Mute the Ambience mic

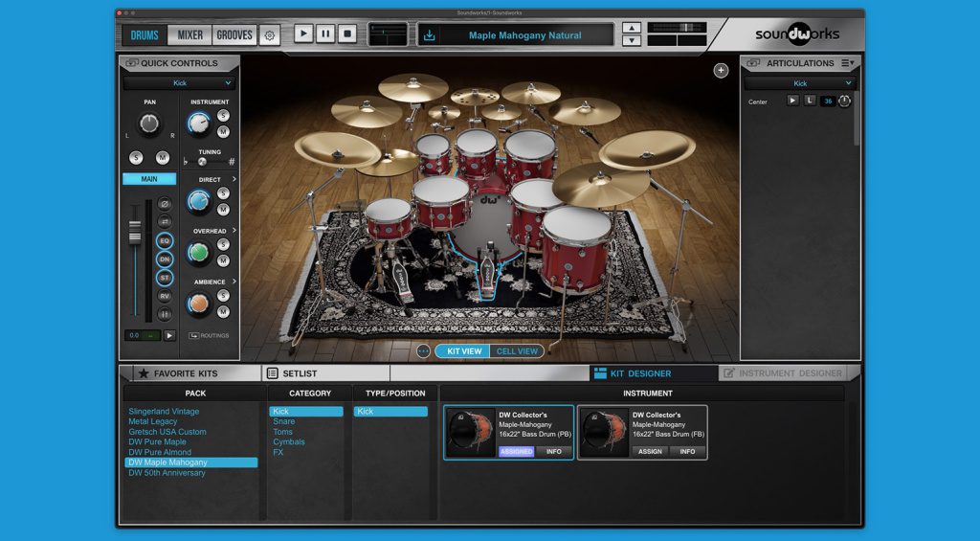pyautogui.click(x=223, y=312)
